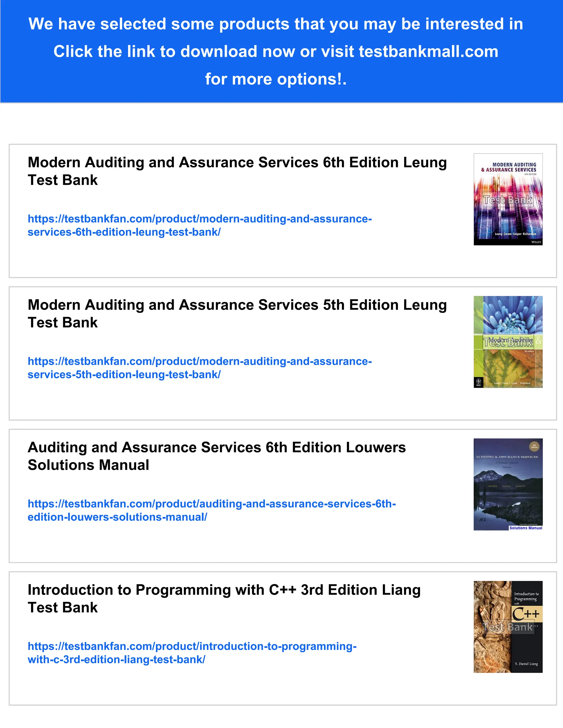Click the testbankmall.com text in the banner
The height and width of the screenshot is (728, 563).
coord(428,52)
